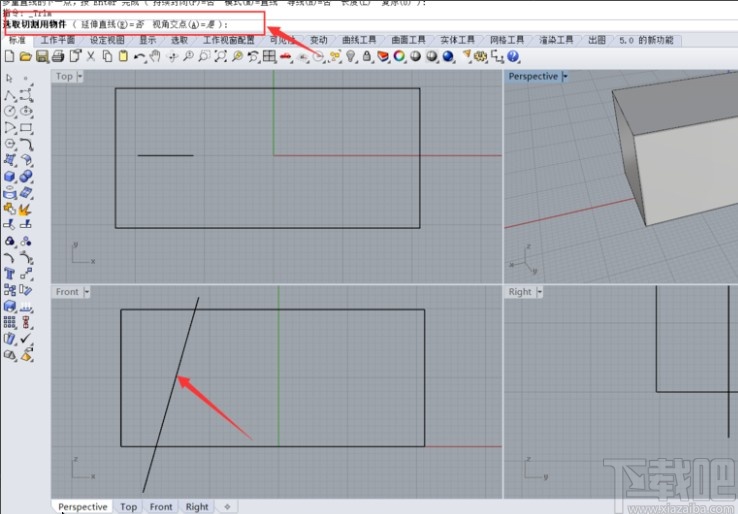Toggle the 延伸直线(E)=否 command option
Image resolution: width=738 pixels, height=514 pixels.
[112, 24]
